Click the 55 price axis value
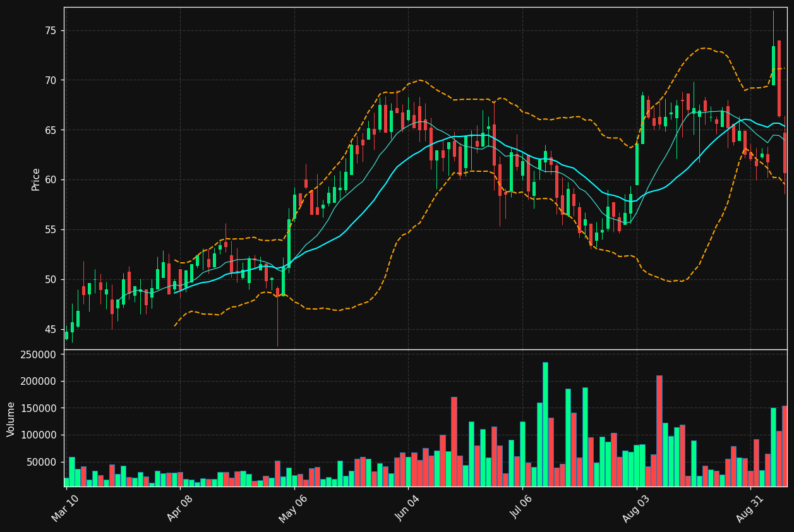Image resolution: width=794 pixels, height=532 pixels. tap(51, 229)
